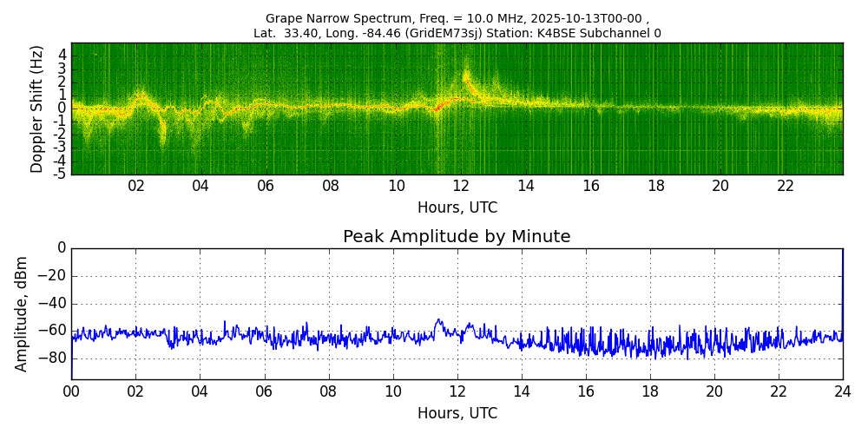
Task: Click the "Grape Narrow Spectrum" title line
Action: 457,18
